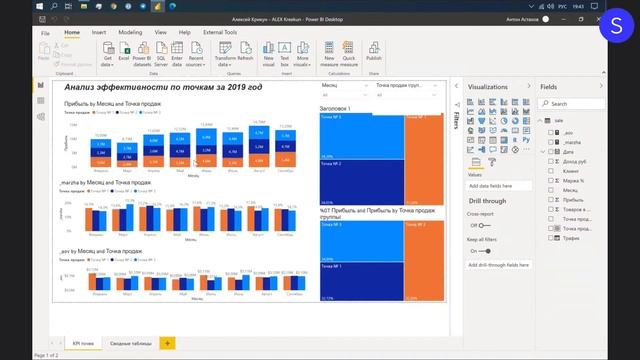Switch to Data view in left sidebar
Screen dimensions: 640x360
pyautogui.click(x=41, y=101)
